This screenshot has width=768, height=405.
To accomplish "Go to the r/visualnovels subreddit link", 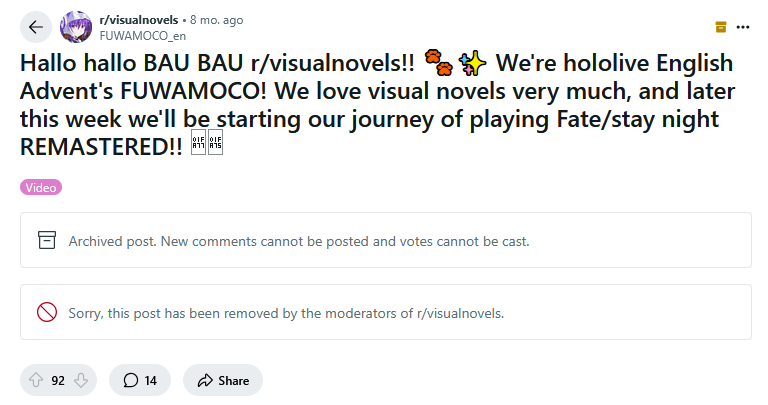I will coord(137,20).
